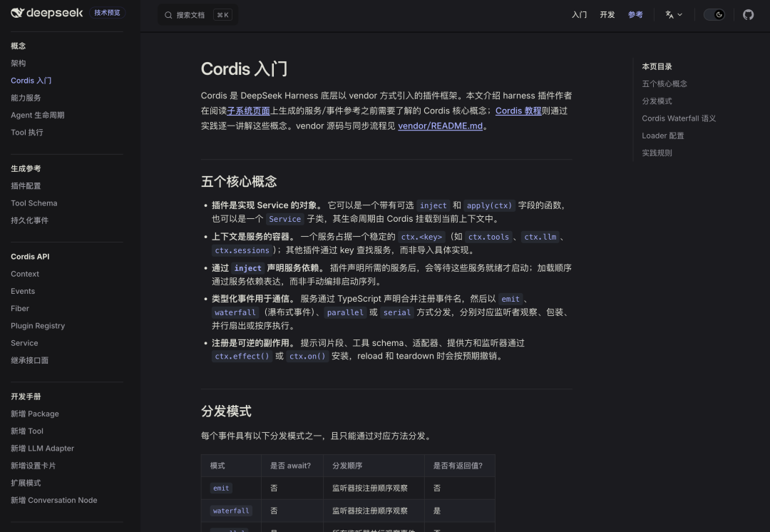Screen dimensions: 770x532
Task: Click the 概念 sidebar section heading
Action: [18, 46]
